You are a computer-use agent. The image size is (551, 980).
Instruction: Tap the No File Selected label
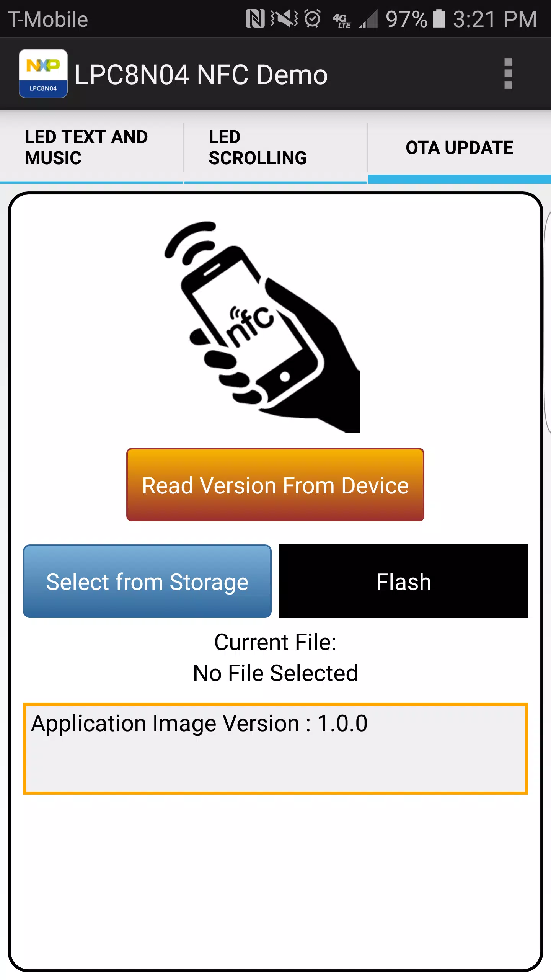(x=275, y=673)
